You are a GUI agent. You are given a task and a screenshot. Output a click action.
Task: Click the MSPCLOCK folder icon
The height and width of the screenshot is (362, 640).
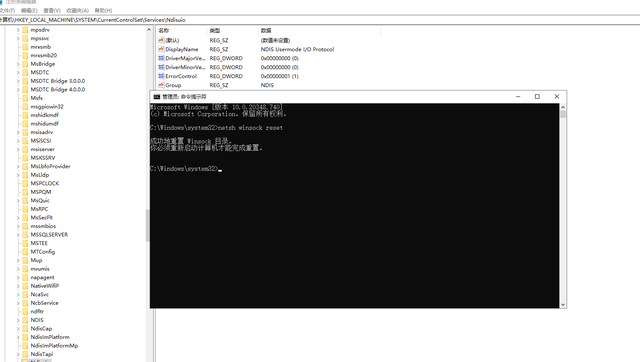tap(25, 183)
